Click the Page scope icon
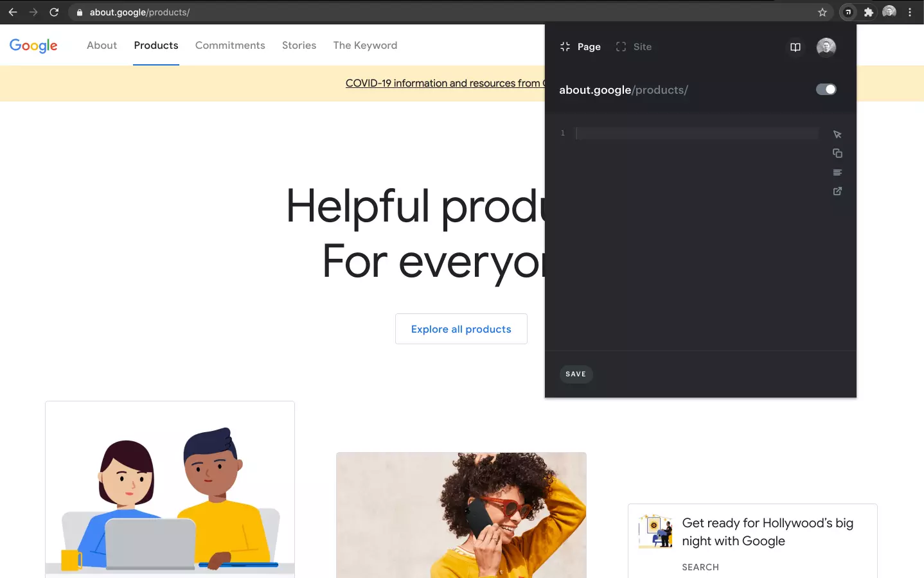924x578 pixels. [x=564, y=46]
